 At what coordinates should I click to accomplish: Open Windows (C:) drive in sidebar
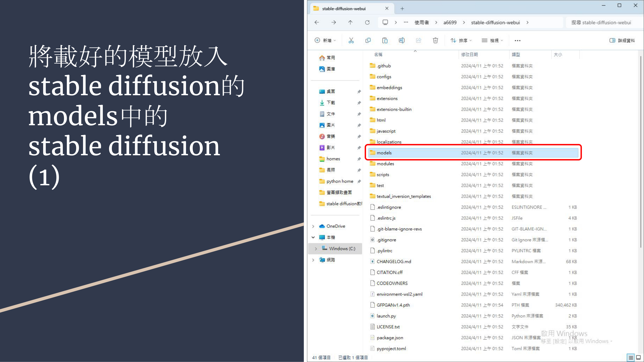pos(335,249)
